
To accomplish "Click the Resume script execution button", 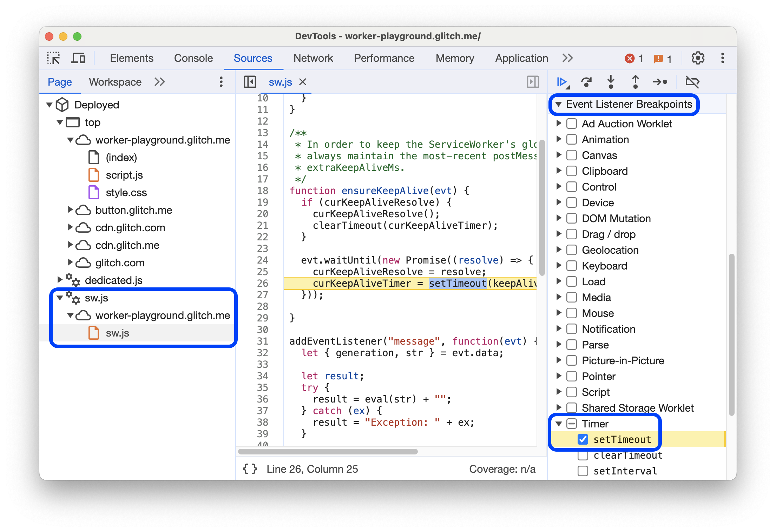I will (x=561, y=82).
